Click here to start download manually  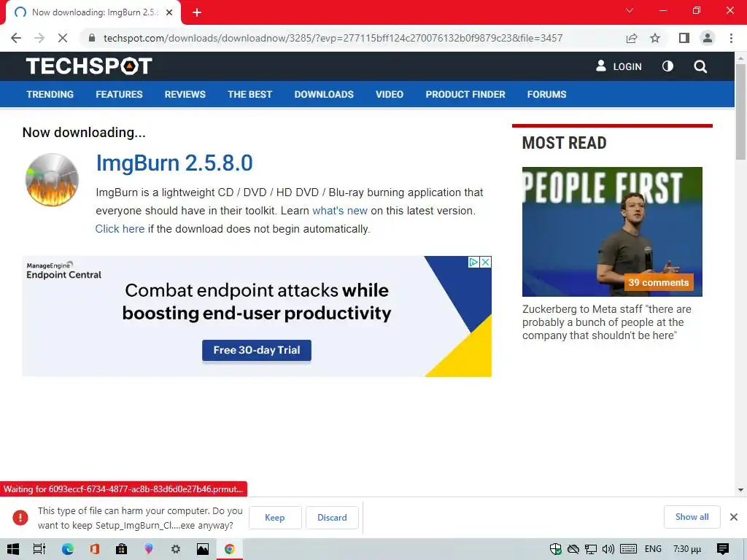coord(120,229)
